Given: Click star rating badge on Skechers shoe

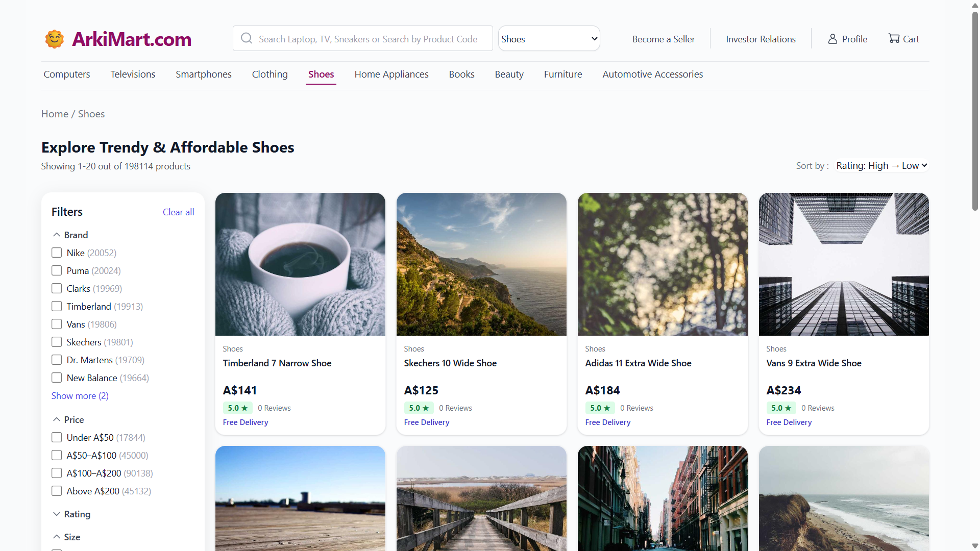Looking at the screenshot, I should pyautogui.click(x=419, y=408).
